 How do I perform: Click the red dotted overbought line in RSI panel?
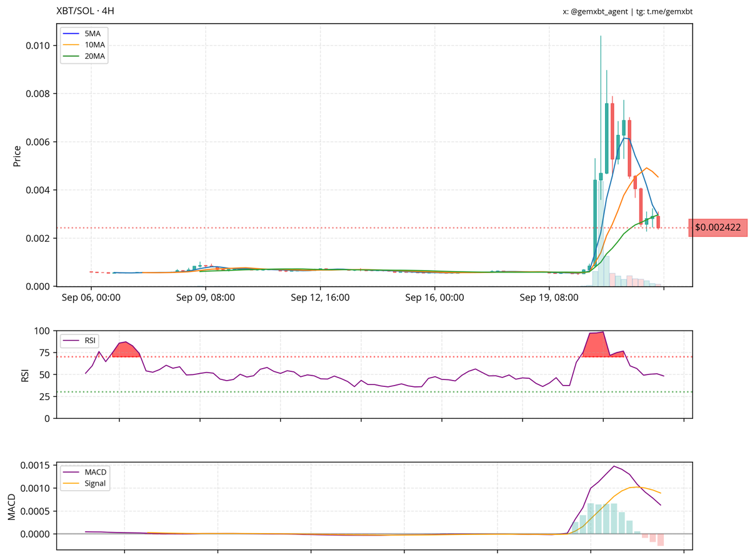coord(375,356)
